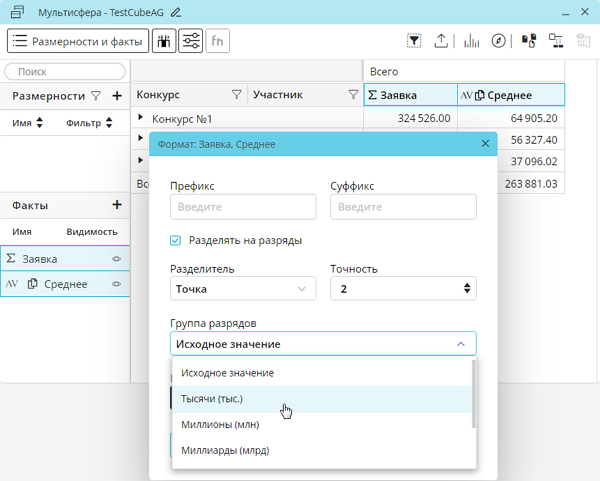Click the Префикс input field
Screen dimensions: 600x481
pos(243,207)
